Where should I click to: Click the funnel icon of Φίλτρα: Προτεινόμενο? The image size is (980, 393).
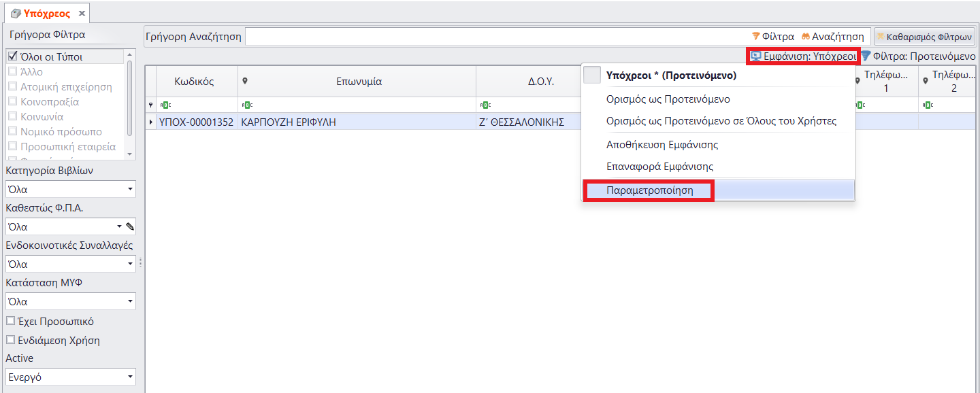click(x=866, y=56)
